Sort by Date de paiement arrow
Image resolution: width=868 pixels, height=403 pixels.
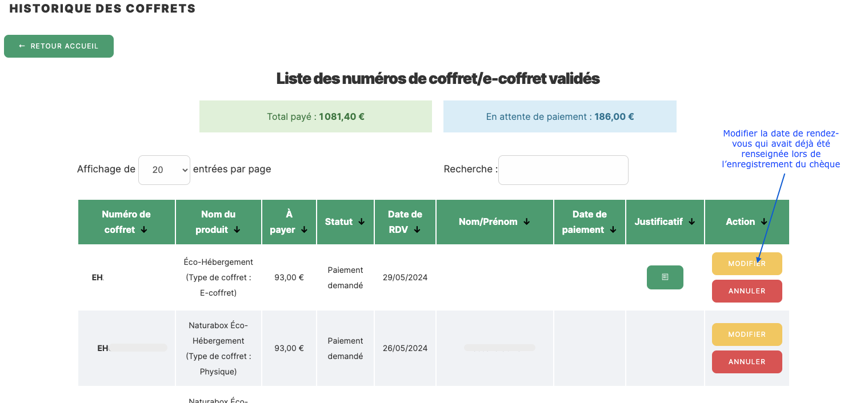613,230
